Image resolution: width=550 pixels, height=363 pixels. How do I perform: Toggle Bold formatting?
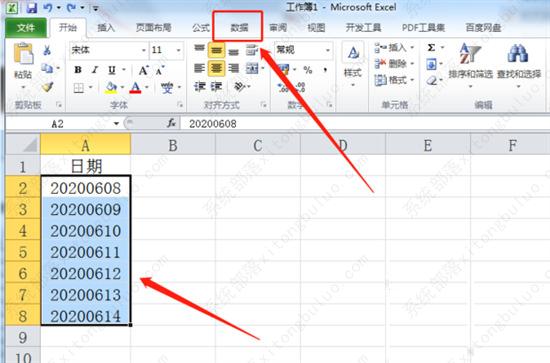78,70
